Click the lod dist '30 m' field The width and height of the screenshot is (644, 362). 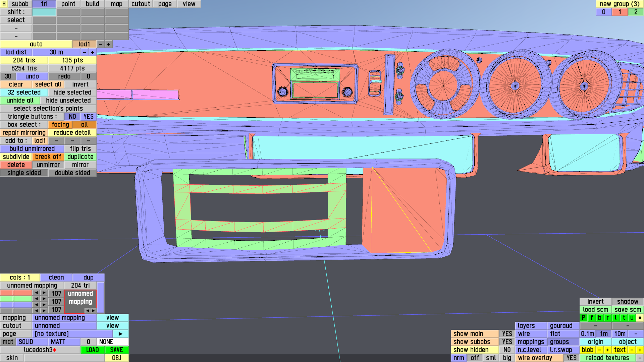pyautogui.click(x=56, y=52)
